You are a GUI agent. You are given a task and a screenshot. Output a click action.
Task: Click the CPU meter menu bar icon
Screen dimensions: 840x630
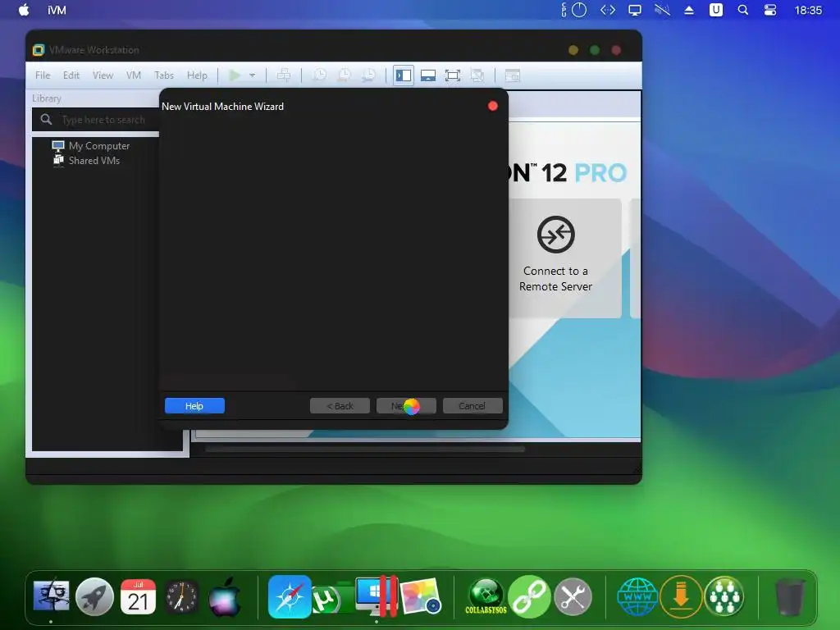[x=575, y=10]
